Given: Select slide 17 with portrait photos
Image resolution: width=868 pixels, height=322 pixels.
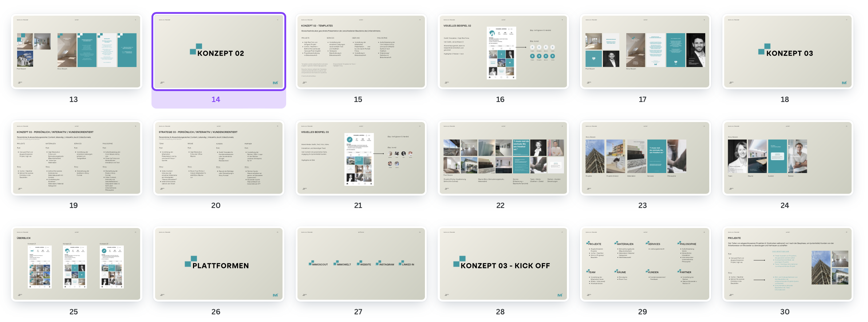Looking at the screenshot, I should click(646, 51).
